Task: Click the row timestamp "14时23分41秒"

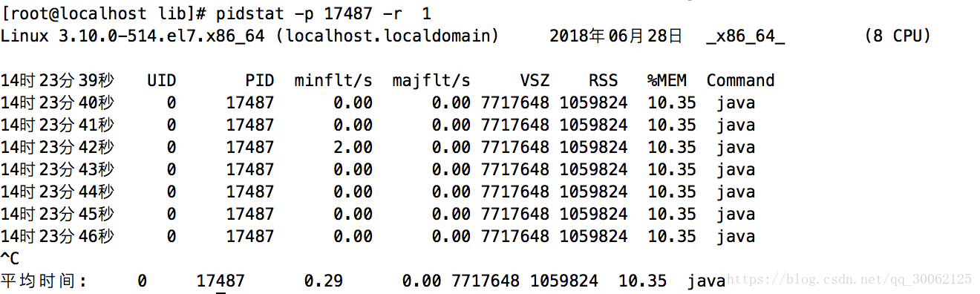Action: [57, 125]
